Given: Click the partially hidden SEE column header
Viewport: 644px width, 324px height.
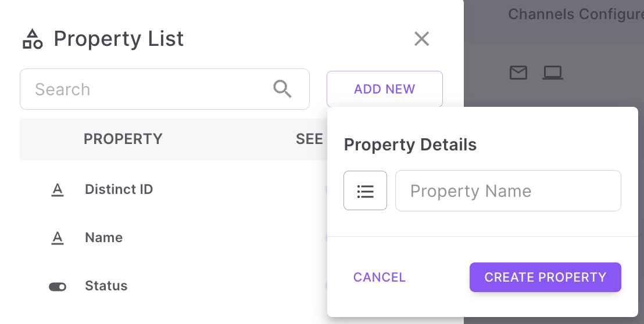Looking at the screenshot, I should click(309, 139).
